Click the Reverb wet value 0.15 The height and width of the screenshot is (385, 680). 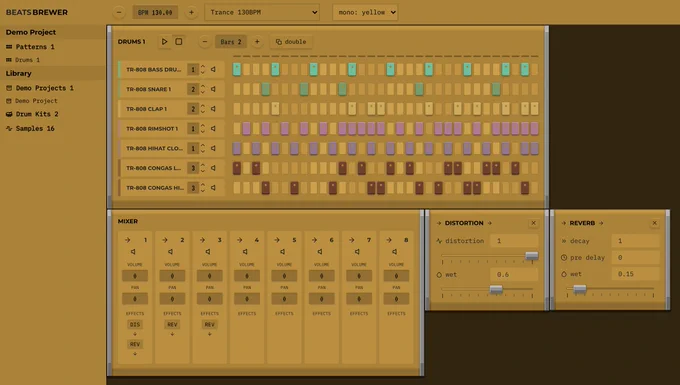pyautogui.click(x=635, y=274)
